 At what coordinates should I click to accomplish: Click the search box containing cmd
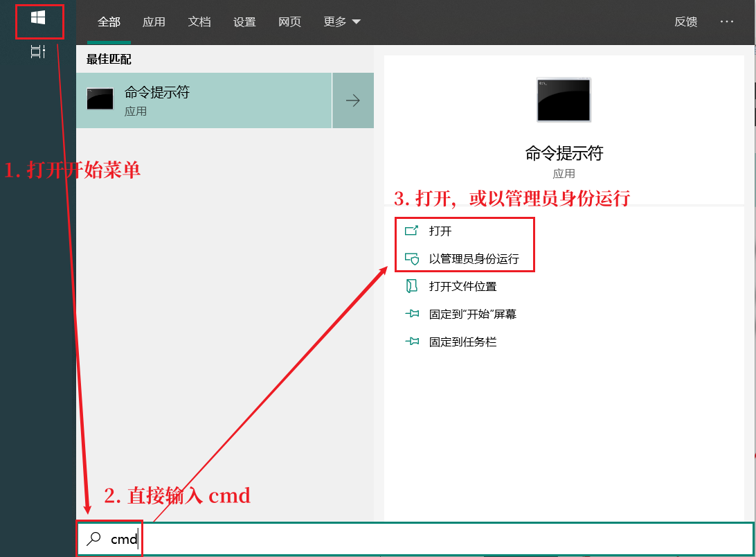[x=415, y=539]
